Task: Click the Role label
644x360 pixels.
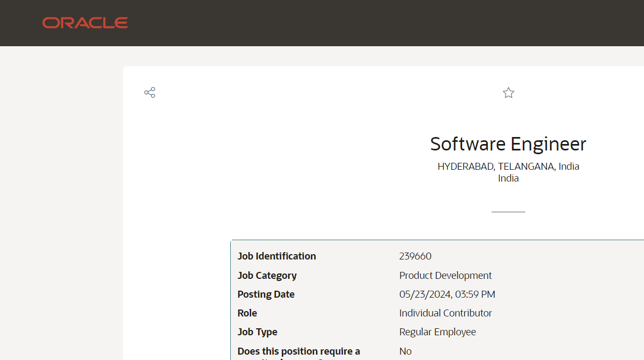Action: tap(247, 313)
